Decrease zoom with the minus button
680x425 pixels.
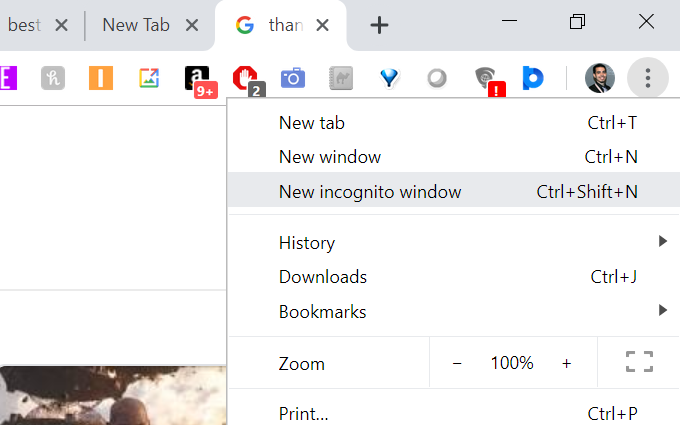tap(457, 363)
